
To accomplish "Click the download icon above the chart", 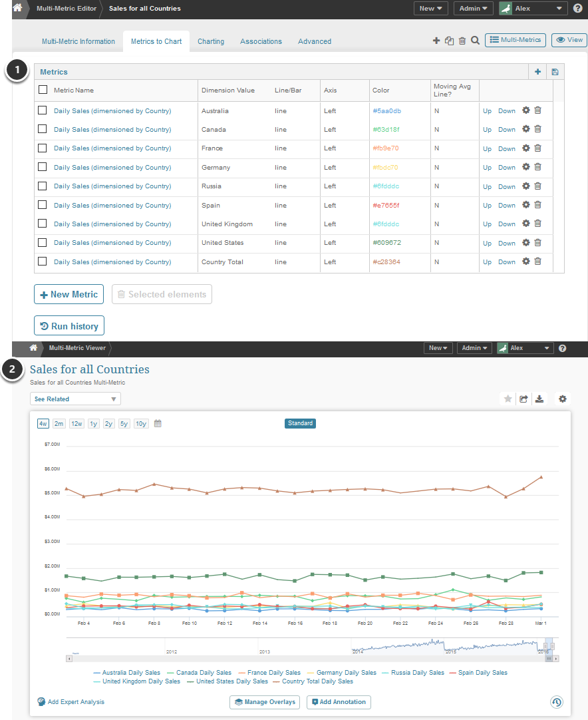I will 540,399.
